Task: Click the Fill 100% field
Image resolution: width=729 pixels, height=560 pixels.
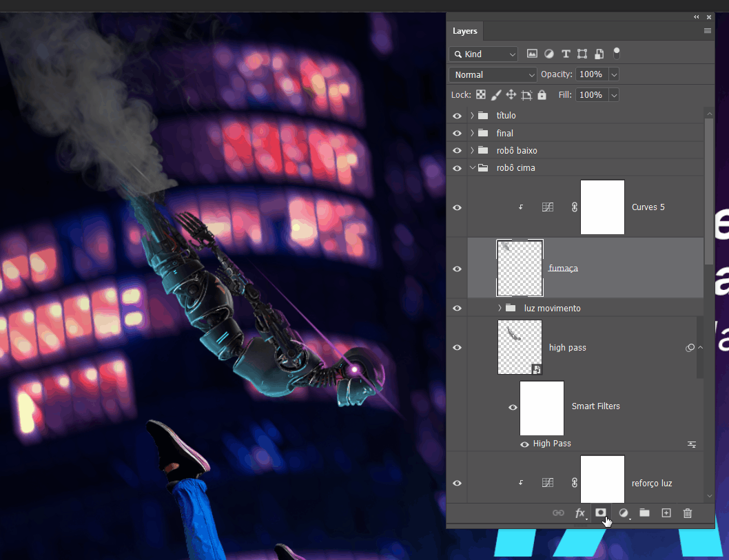Action: click(592, 95)
